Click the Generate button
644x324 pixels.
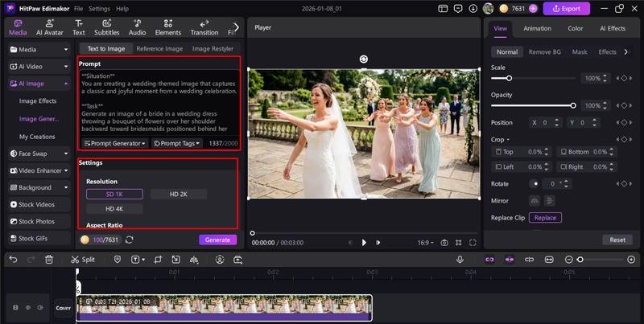click(x=217, y=240)
